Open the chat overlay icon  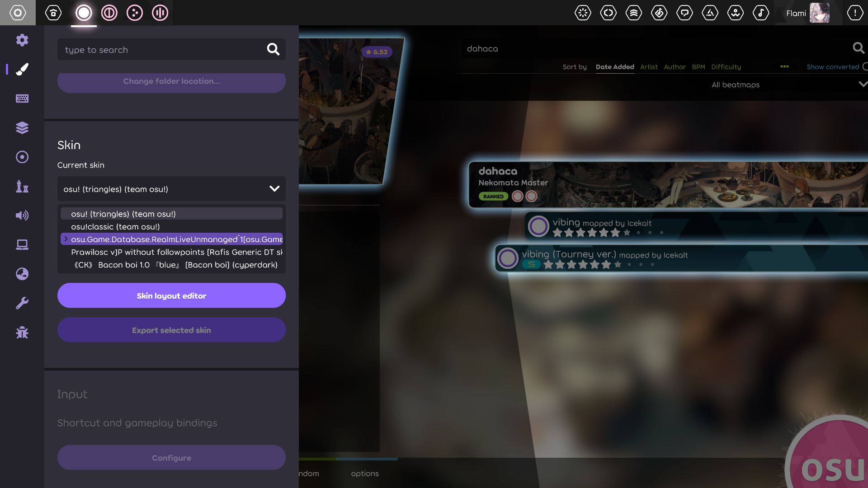[684, 13]
